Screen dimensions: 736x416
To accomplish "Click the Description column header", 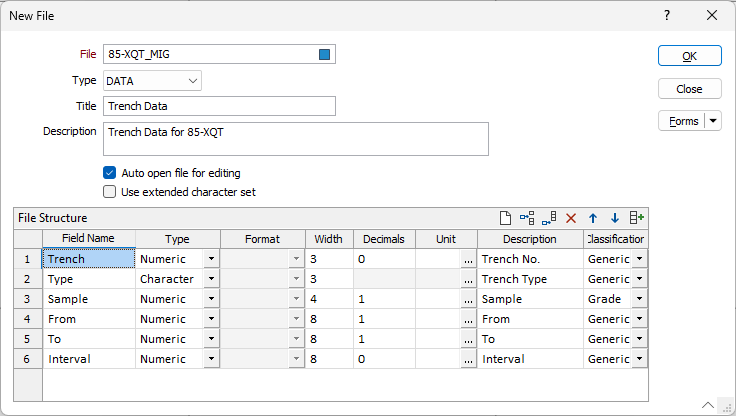I will coord(530,239).
